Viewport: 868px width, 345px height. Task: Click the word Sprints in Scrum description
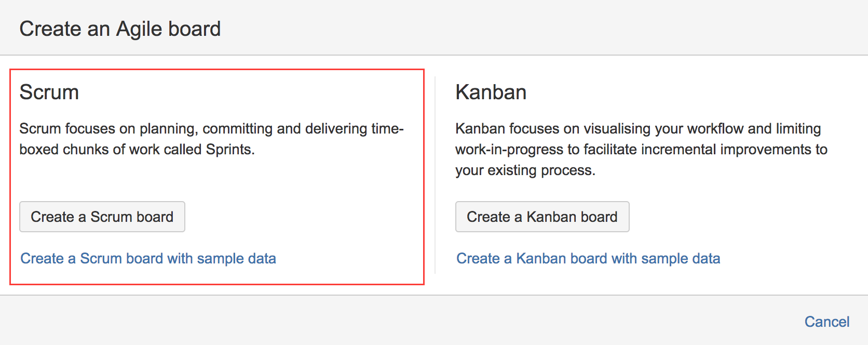pyautogui.click(x=229, y=150)
